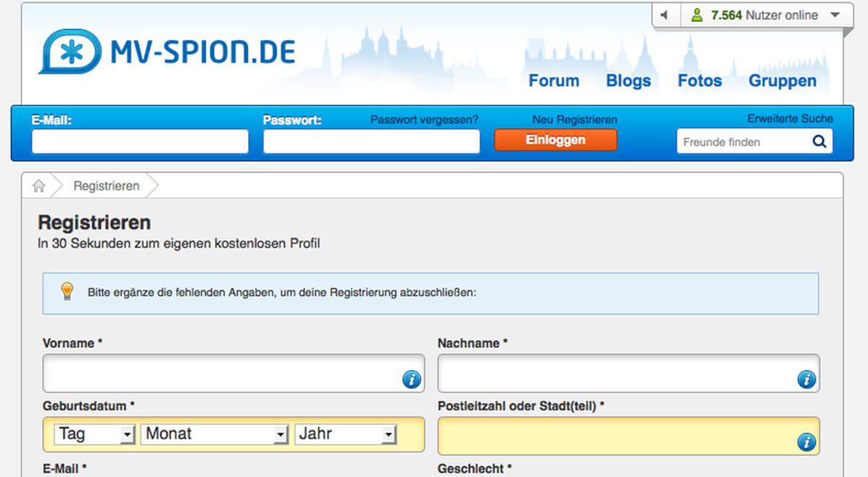Open the Blogs section
The width and height of the screenshot is (868, 477).
point(629,81)
